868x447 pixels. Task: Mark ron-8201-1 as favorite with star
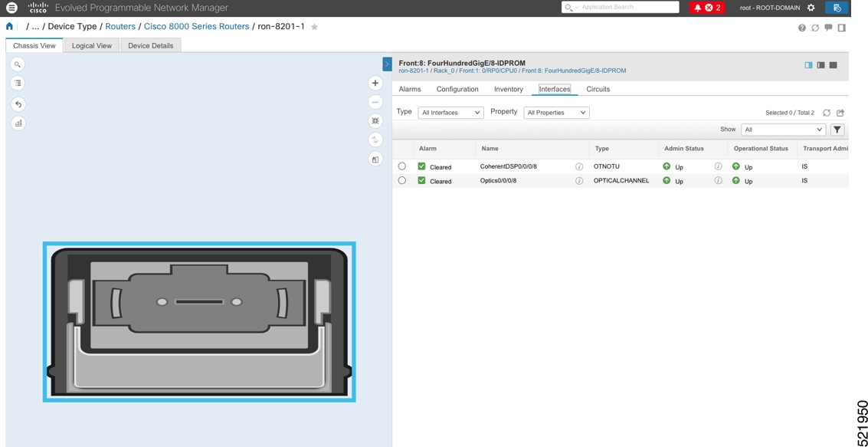[314, 27]
